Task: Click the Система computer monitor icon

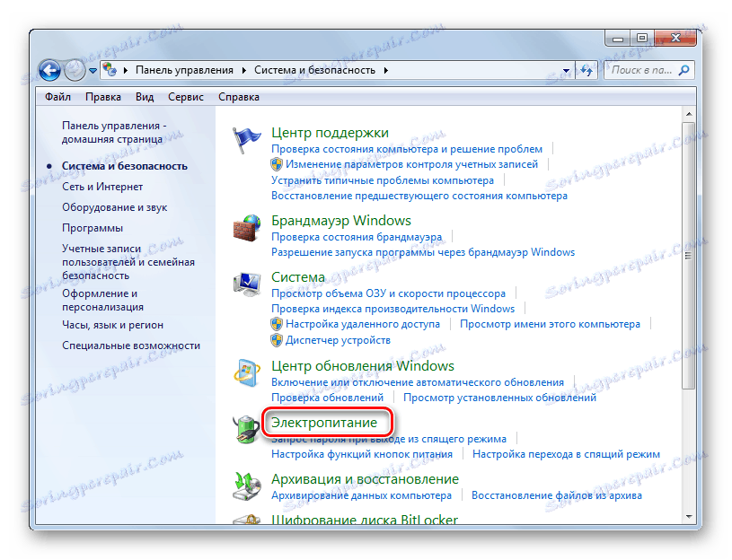Action: [246, 284]
